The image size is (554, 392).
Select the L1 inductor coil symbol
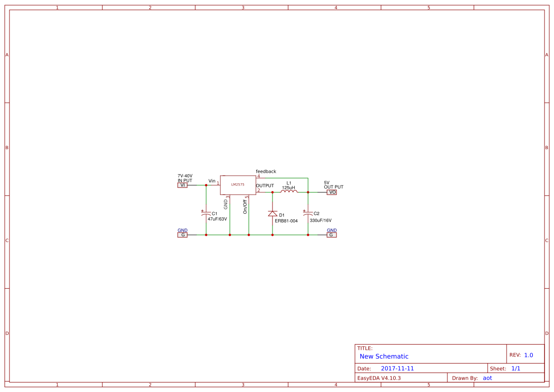click(x=289, y=191)
